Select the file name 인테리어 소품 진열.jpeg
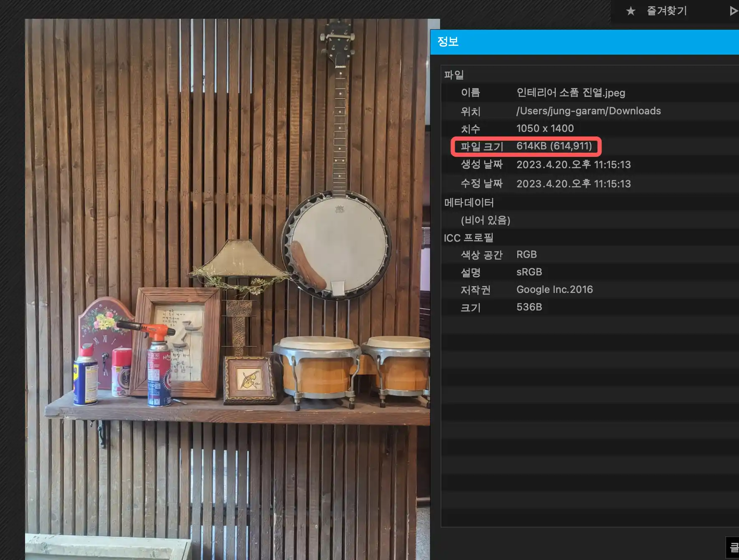Viewport: 739px width, 560px height. click(x=570, y=93)
